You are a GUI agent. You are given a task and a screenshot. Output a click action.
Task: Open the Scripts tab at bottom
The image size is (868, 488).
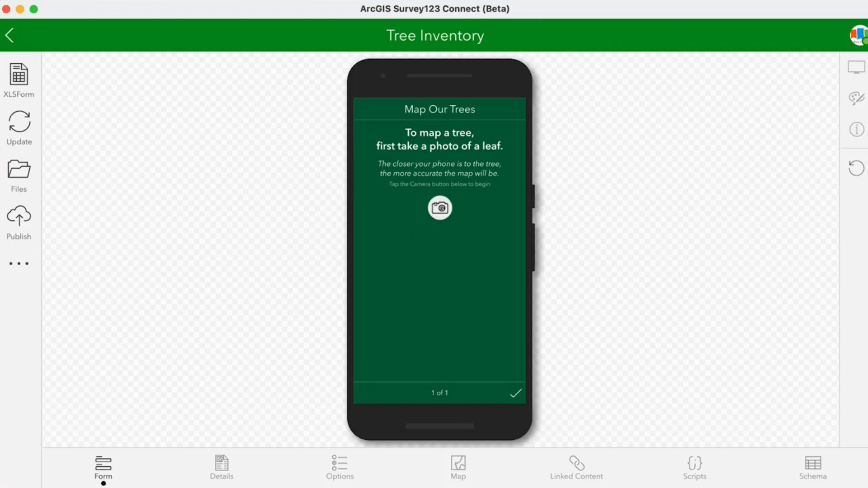pos(694,467)
